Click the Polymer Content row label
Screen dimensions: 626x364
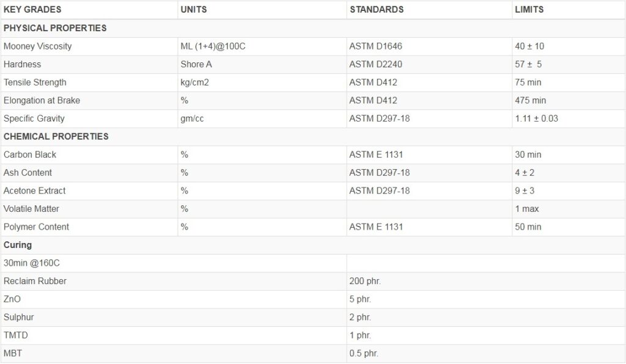click(36, 227)
